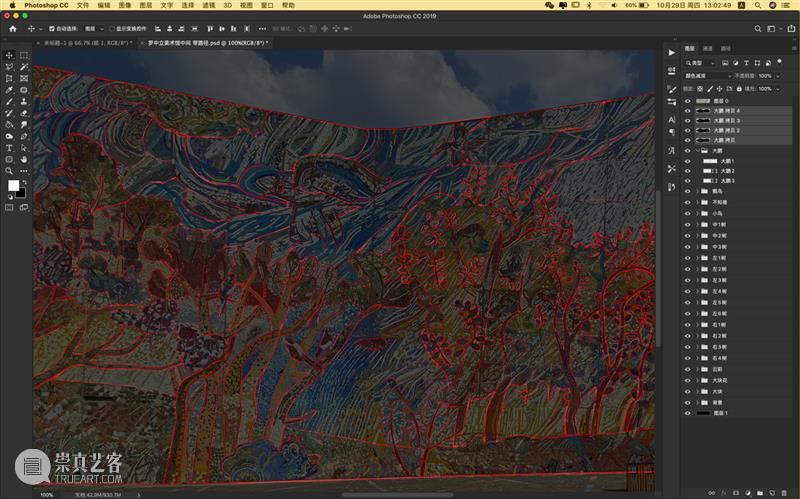Create a new group with folder icon

(x=760, y=493)
